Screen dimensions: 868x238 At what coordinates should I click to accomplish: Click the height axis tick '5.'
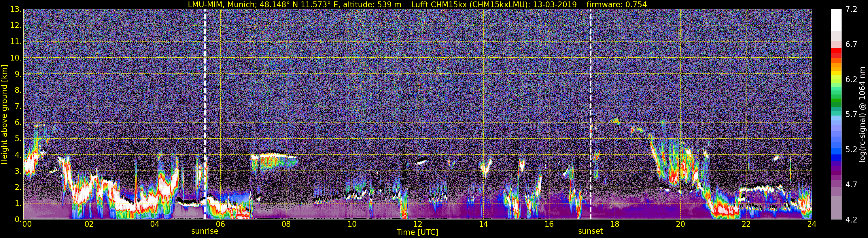click(x=18, y=139)
